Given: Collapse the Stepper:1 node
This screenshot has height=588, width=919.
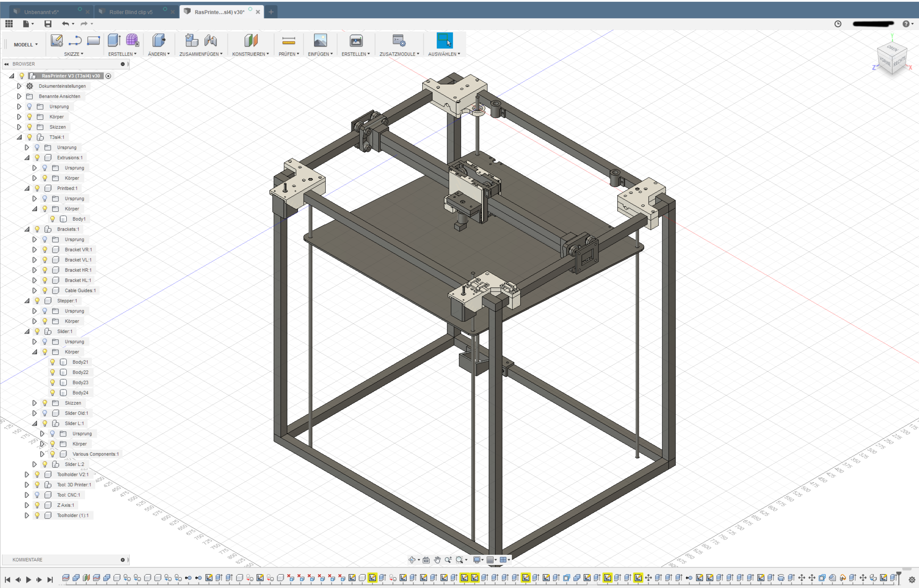Looking at the screenshot, I should (x=27, y=301).
